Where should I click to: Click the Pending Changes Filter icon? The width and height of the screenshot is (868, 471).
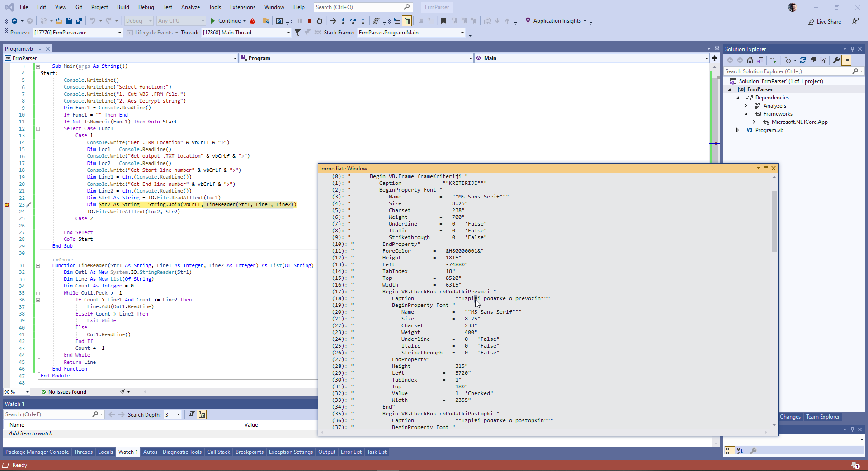point(788,60)
